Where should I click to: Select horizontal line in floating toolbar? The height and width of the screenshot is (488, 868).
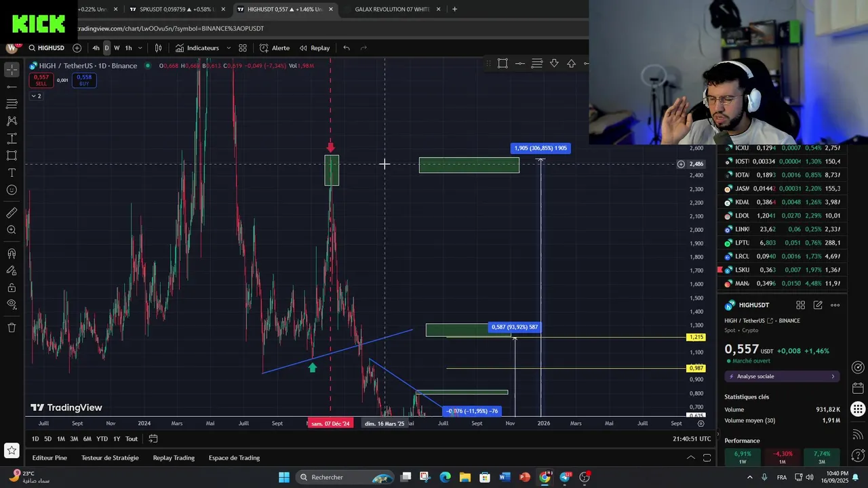520,63
